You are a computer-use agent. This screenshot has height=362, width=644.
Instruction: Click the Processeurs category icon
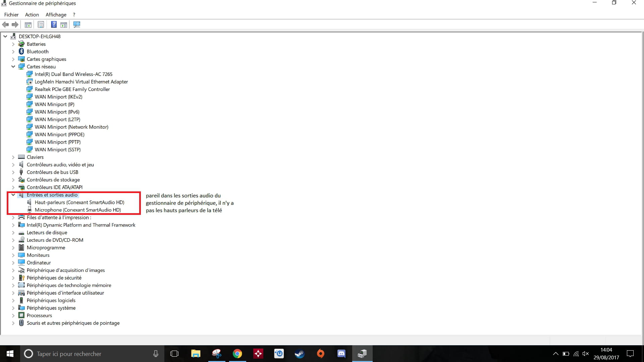click(21, 315)
